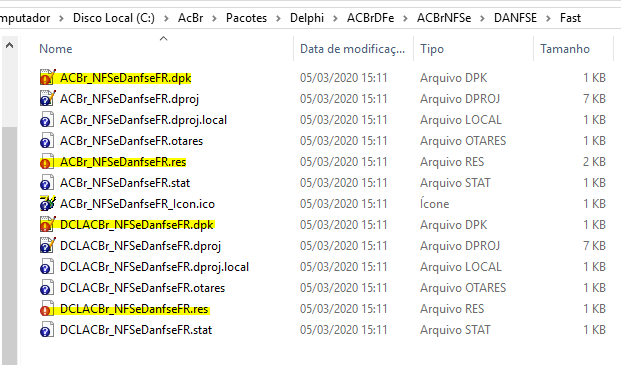Open the DANFSE breadcrumb folder
The width and height of the screenshot is (621, 365).
point(515,18)
